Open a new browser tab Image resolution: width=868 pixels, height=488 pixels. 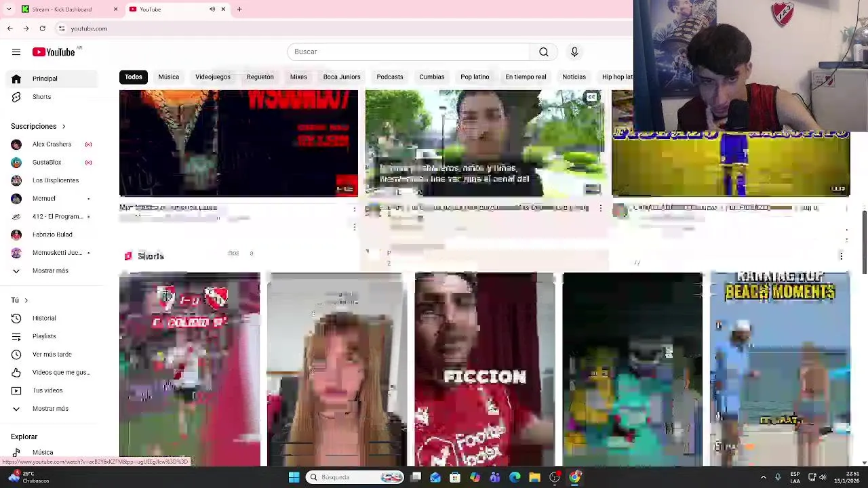pos(239,9)
